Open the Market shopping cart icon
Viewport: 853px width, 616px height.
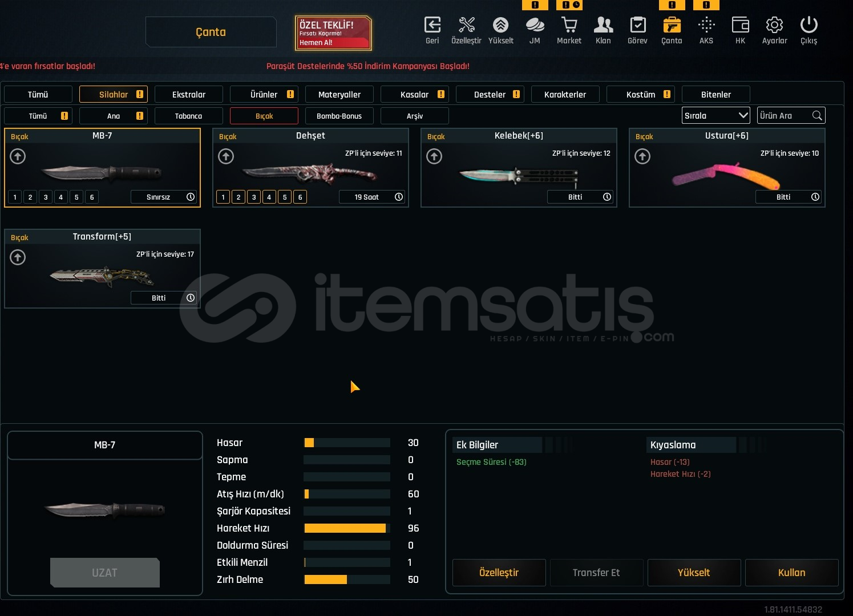(569, 26)
